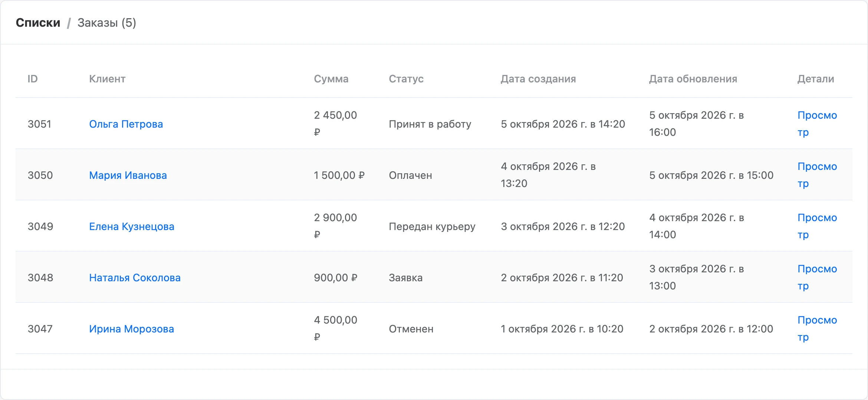Screen dimensions: 868x400
Task: Click the amount 900,00 ₽
Action: pos(335,278)
